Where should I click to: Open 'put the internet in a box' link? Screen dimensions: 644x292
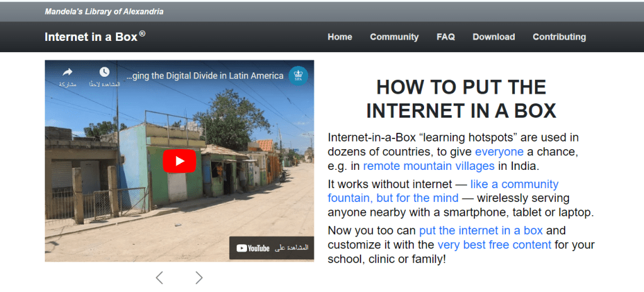click(x=481, y=230)
